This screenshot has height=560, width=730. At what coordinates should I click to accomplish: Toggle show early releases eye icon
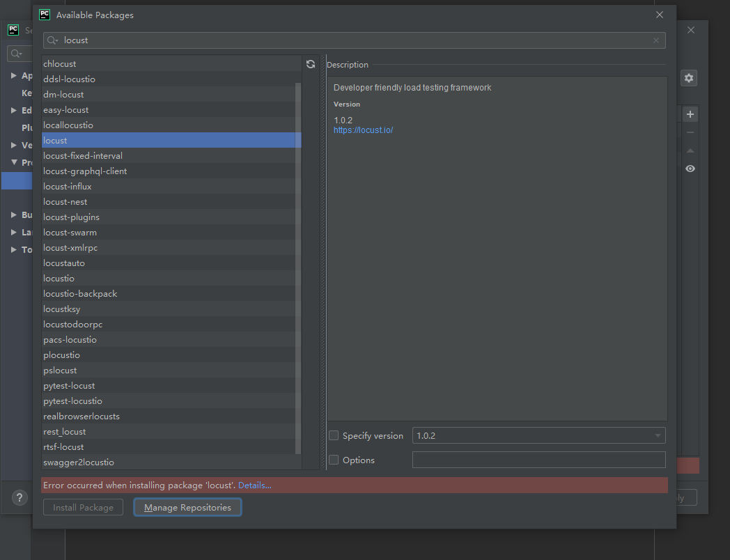[x=690, y=169]
